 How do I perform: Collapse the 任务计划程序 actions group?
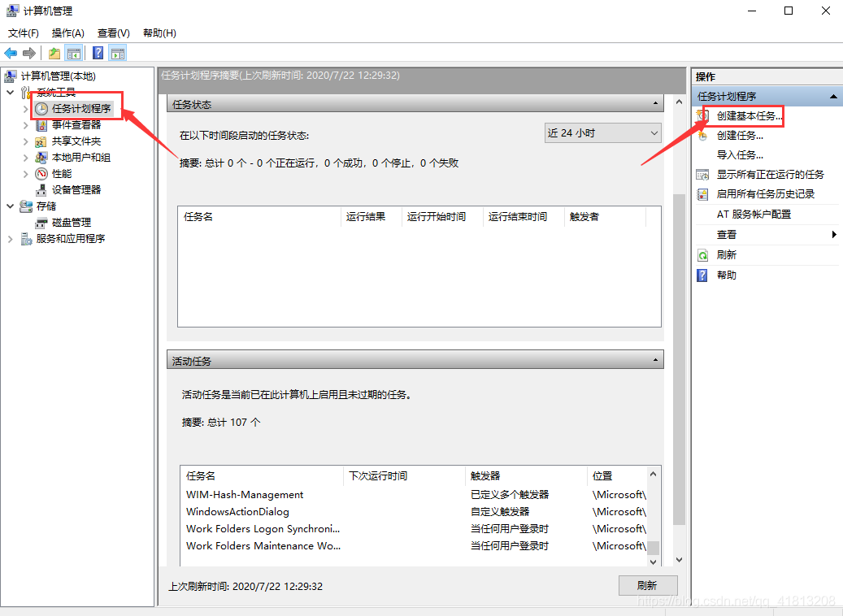coord(833,96)
